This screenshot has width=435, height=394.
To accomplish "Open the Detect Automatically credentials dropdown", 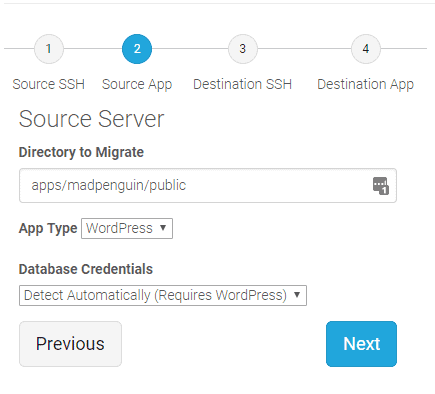I will pos(163,295).
